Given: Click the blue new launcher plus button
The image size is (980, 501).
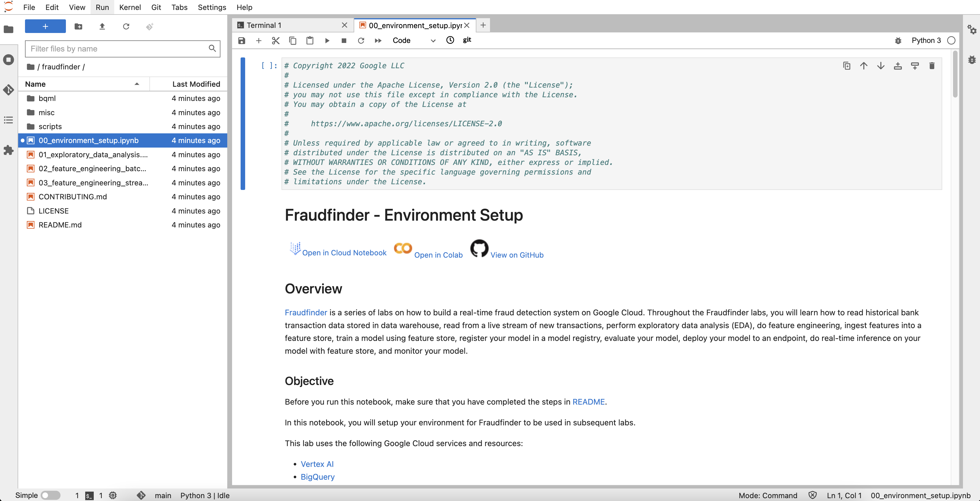Looking at the screenshot, I should (45, 26).
